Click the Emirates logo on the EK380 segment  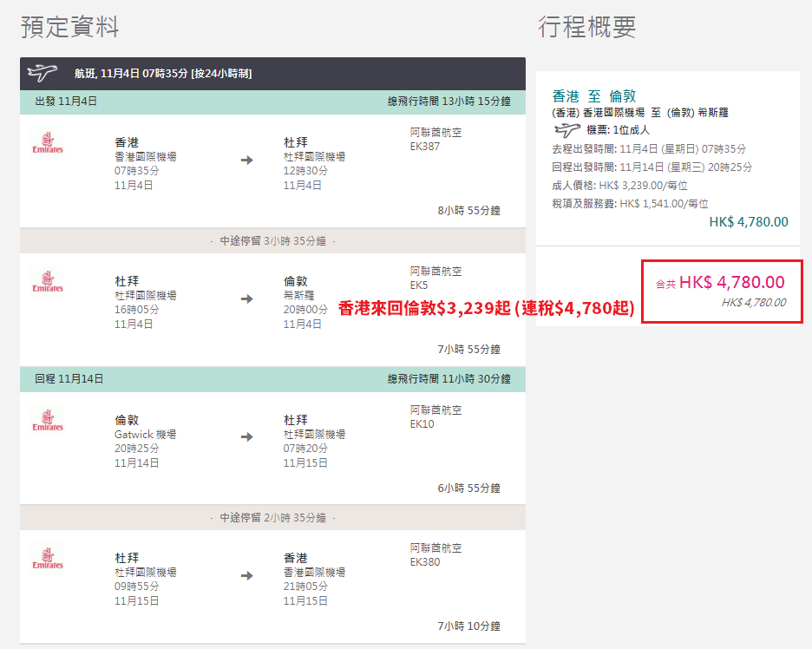(x=48, y=558)
